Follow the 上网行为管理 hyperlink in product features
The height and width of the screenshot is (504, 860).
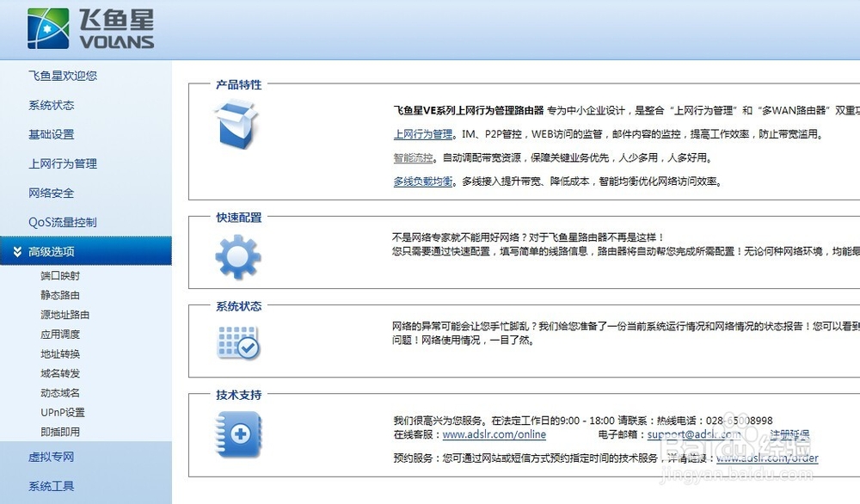[x=423, y=134]
